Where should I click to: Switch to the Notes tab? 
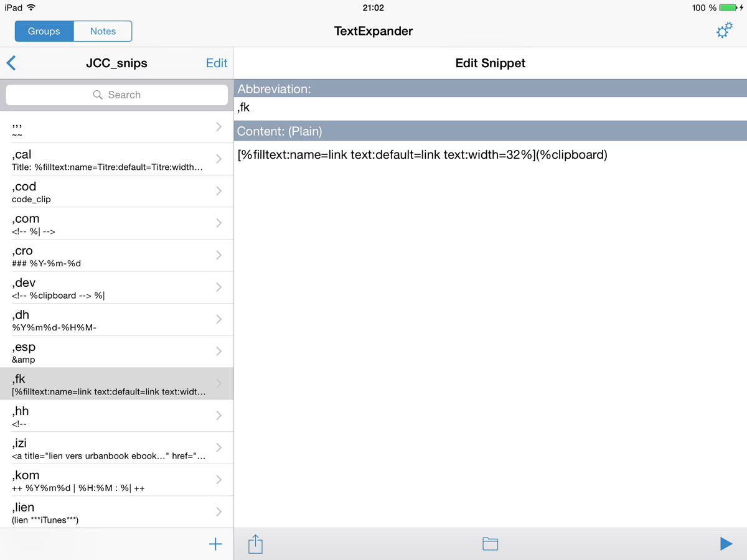(103, 31)
